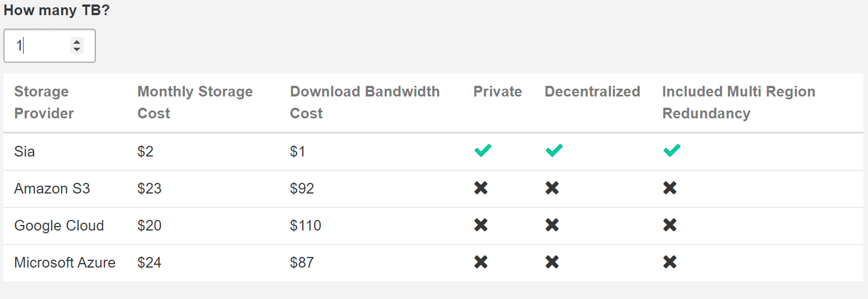Image resolution: width=868 pixels, height=299 pixels.
Task: Select the Monthly Storage Cost column header
Action: point(195,102)
